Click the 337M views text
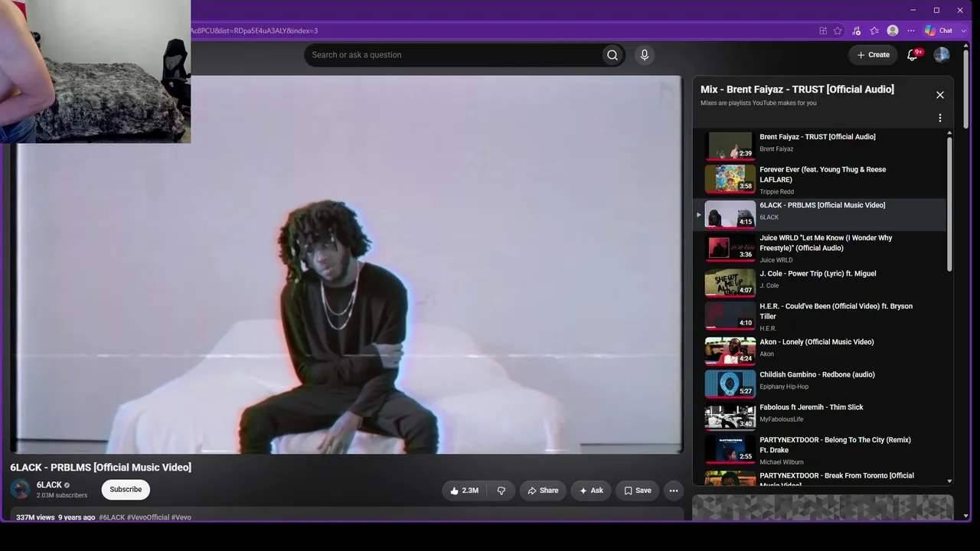 (35, 517)
